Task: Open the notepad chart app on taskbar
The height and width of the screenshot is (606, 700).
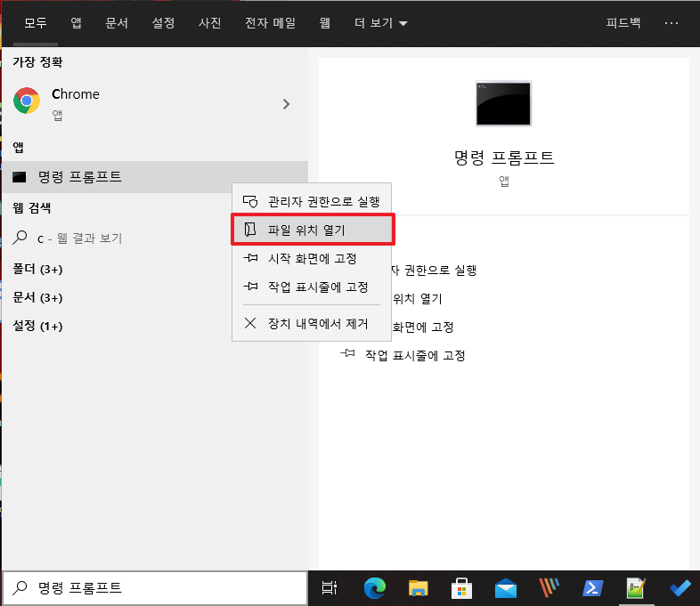Action: tap(636, 588)
